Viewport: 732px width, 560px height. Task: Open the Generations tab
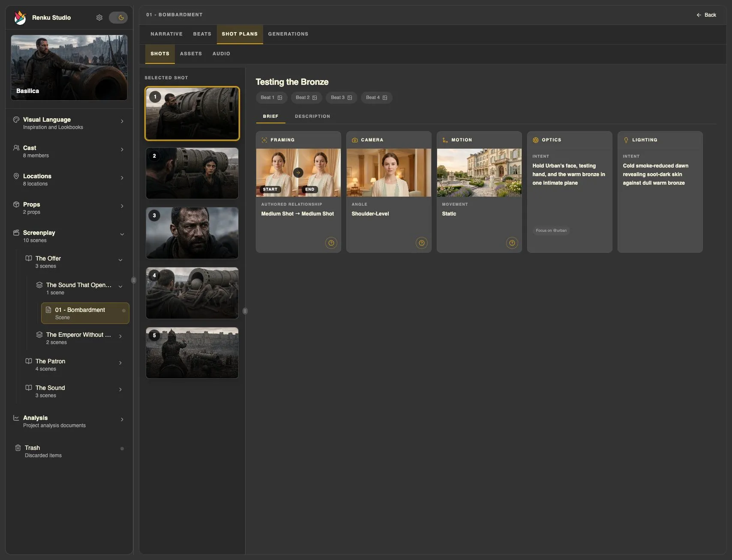(x=288, y=34)
